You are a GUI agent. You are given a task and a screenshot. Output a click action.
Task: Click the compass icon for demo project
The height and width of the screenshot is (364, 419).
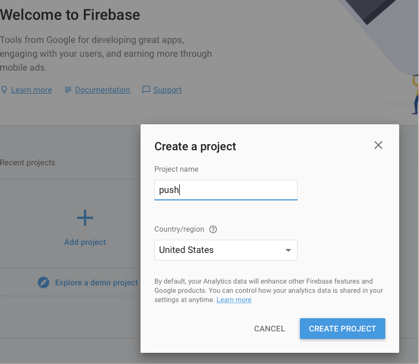pyautogui.click(x=43, y=282)
